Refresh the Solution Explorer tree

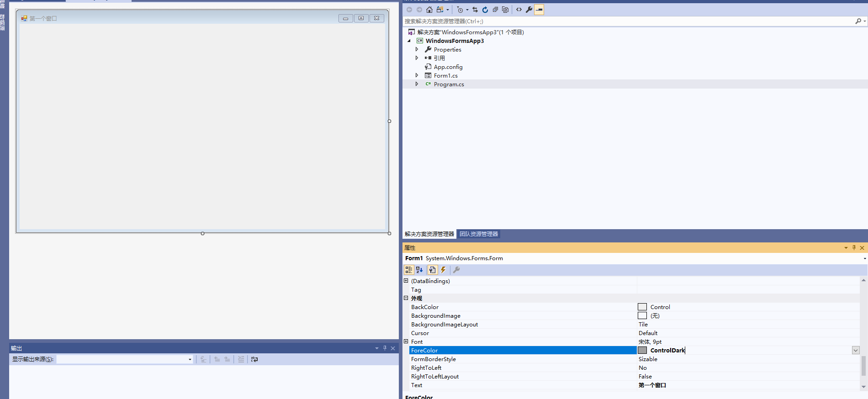pos(485,10)
